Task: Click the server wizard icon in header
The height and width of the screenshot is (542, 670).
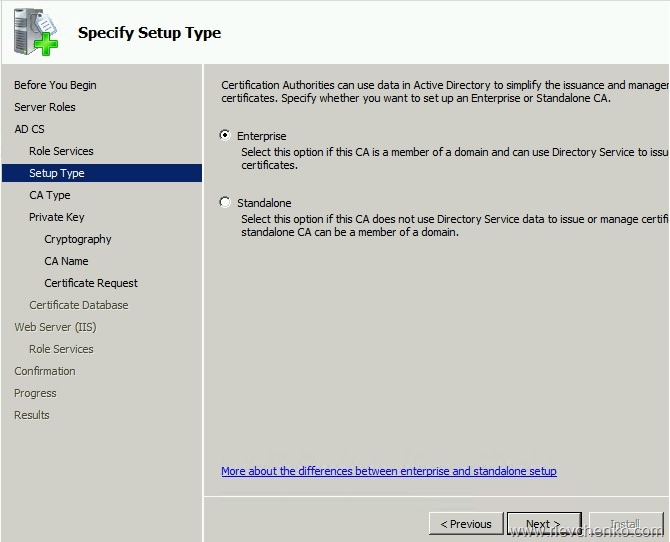Action: 35,32
